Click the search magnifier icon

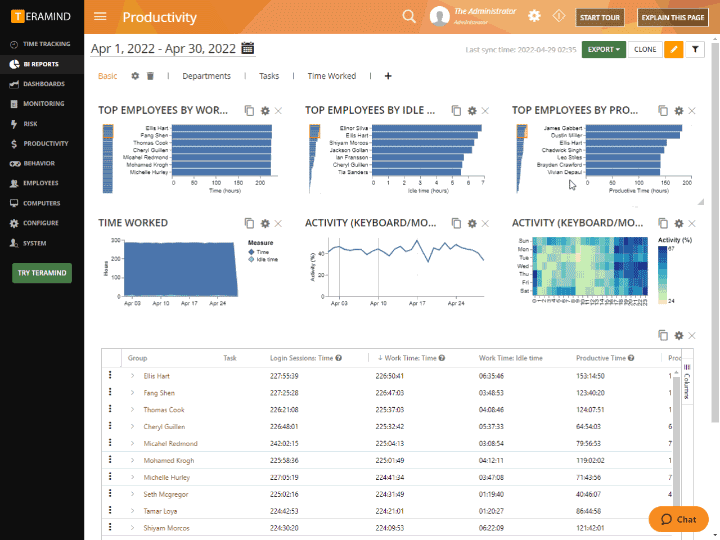click(x=409, y=17)
